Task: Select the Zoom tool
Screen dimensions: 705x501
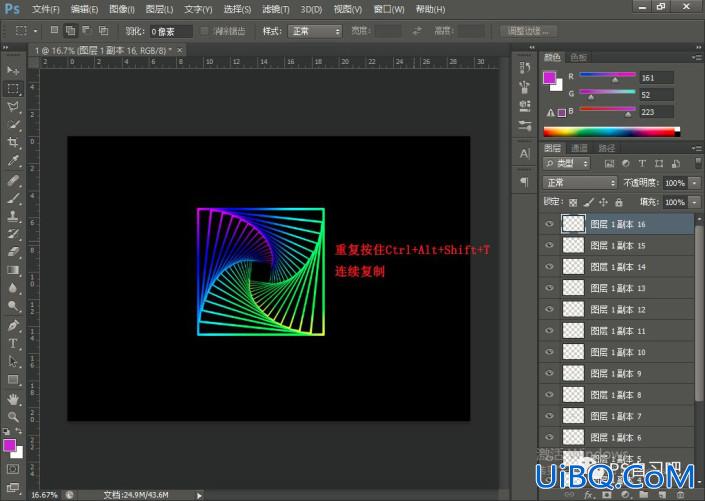Action: [13, 417]
